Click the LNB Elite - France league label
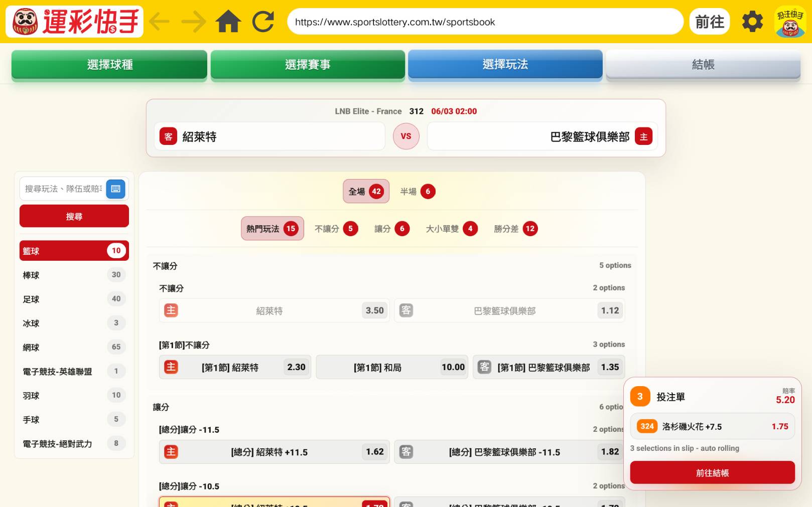The image size is (812, 507). pyautogui.click(x=368, y=111)
